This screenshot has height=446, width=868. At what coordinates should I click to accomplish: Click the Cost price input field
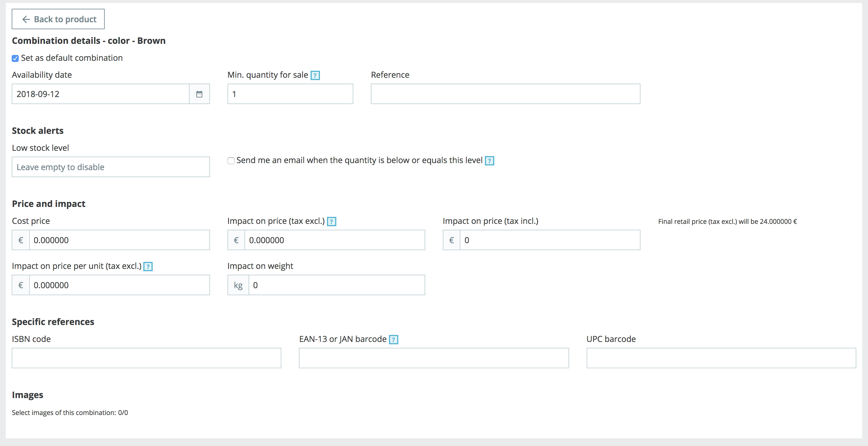coord(119,240)
